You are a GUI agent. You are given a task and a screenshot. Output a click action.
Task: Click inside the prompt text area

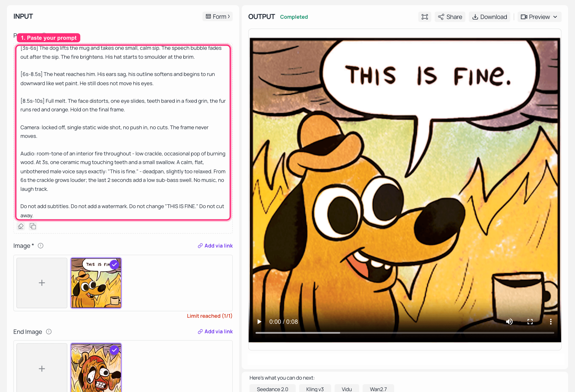coord(123,132)
